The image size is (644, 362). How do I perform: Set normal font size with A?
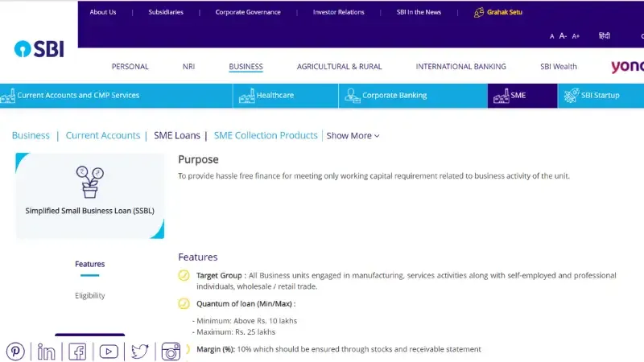coord(551,36)
